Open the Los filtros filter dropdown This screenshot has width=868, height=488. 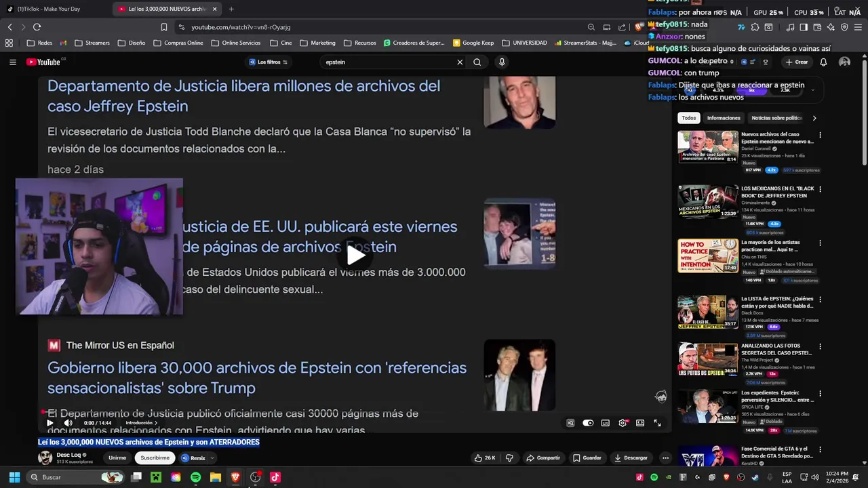tap(268, 62)
